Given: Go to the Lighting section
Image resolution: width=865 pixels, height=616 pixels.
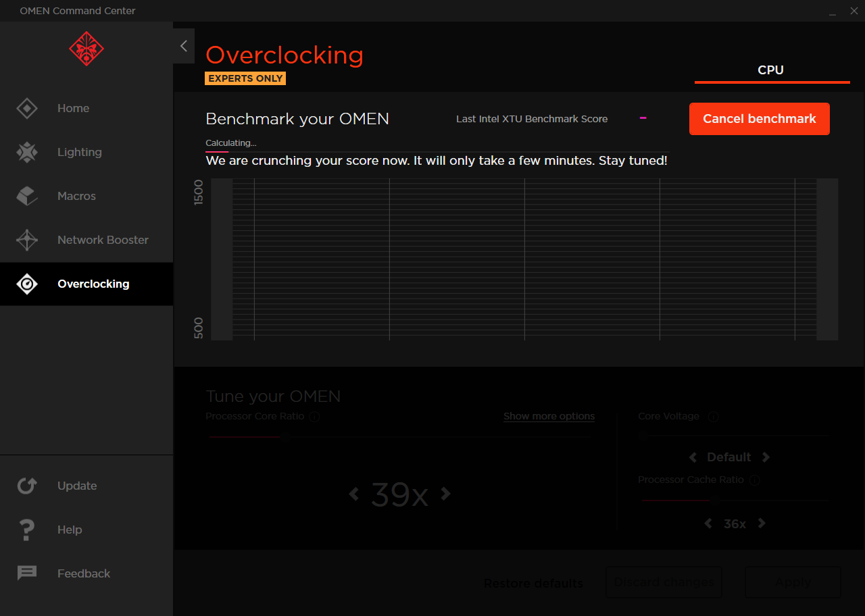Looking at the screenshot, I should (x=86, y=152).
